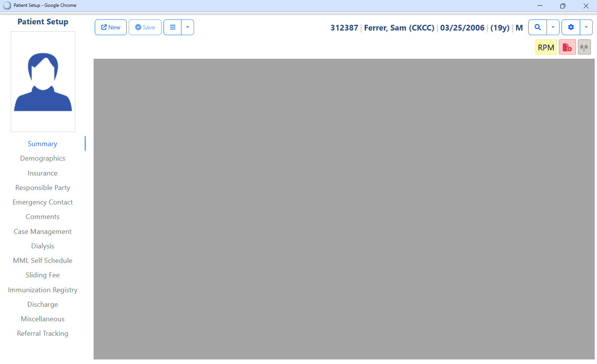Select the Immunization Registry tab
This screenshot has height=364, width=597.
42,290
